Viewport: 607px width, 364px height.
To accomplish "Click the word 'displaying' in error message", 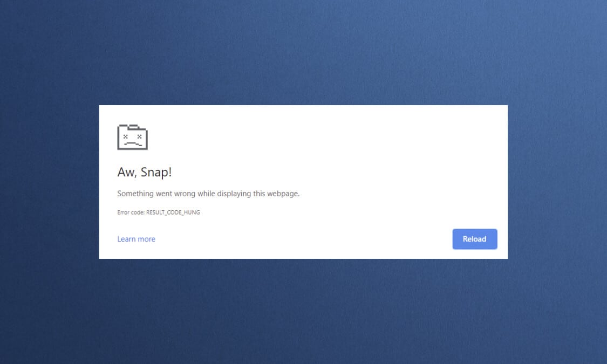I will (234, 194).
